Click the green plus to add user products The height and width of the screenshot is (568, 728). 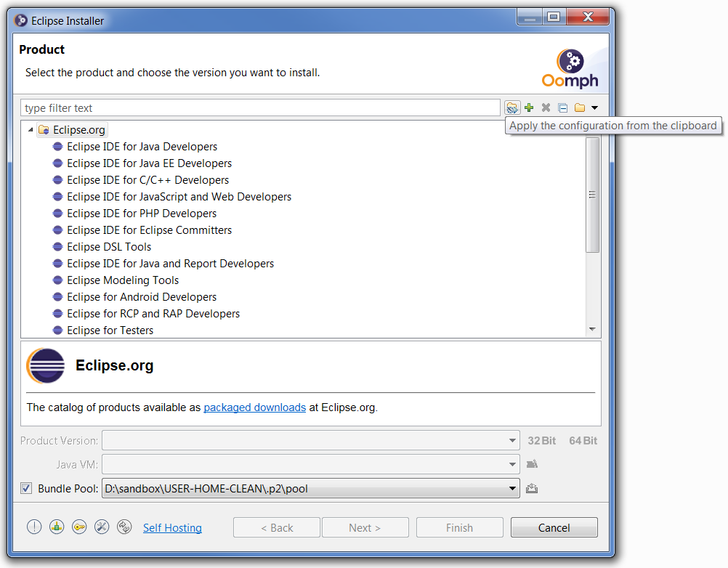(528, 107)
